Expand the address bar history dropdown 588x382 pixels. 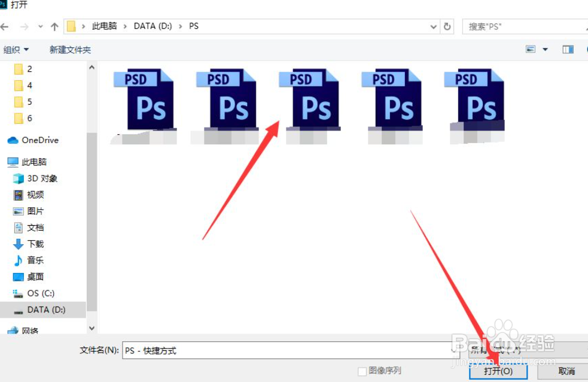(x=434, y=26)
